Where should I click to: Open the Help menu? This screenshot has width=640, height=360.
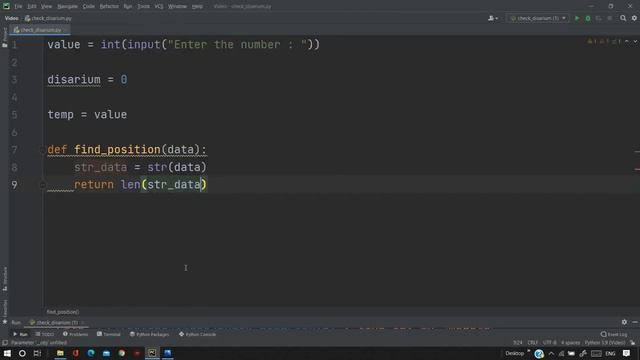click(197, 7)
